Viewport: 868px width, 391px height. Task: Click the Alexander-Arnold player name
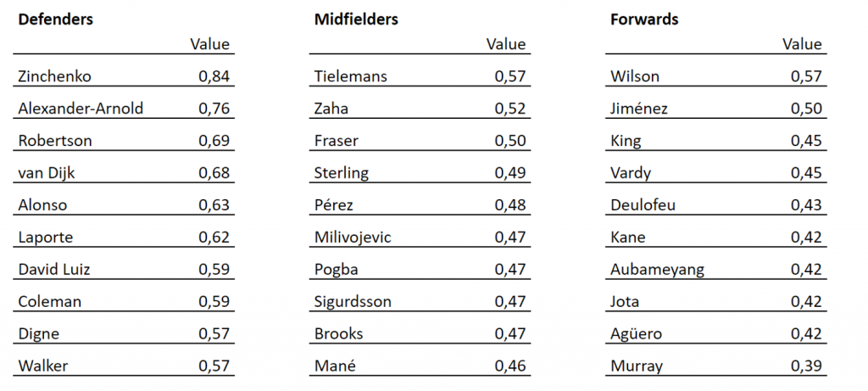pos(81,109)
